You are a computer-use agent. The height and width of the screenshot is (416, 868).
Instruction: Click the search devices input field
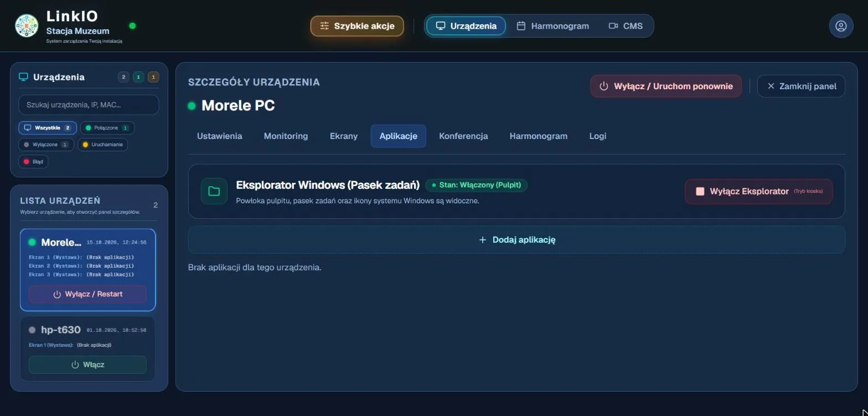click(x=89, y=105)
